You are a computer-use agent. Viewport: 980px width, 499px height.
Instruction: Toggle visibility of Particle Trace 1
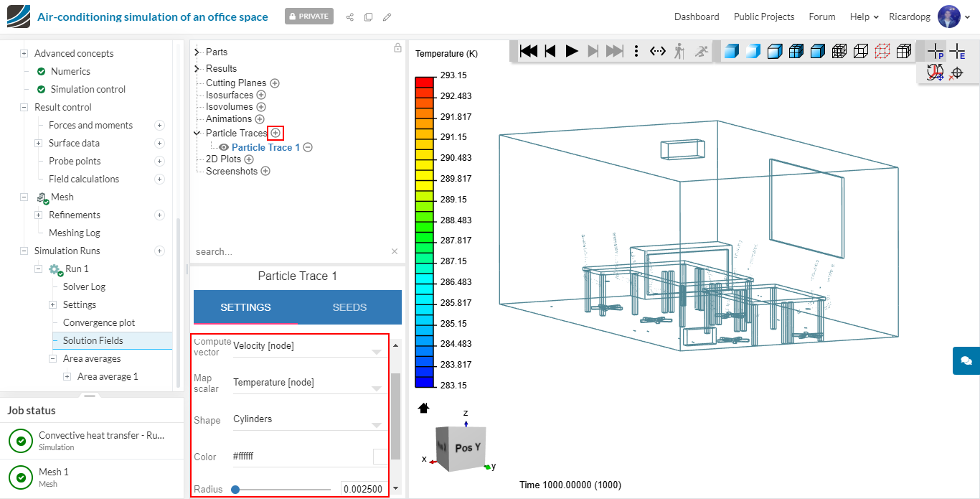coord(223,147)
